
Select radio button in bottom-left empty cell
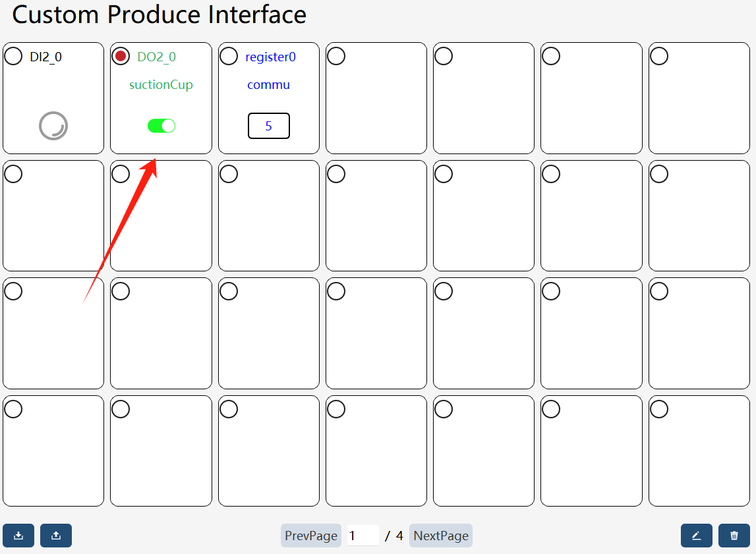point(13,409)
